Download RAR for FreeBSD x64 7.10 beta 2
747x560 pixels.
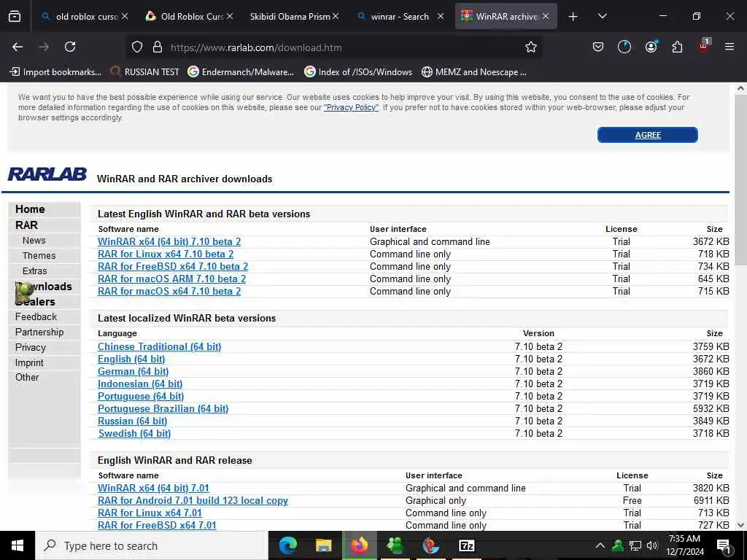[x=173, y=266]
